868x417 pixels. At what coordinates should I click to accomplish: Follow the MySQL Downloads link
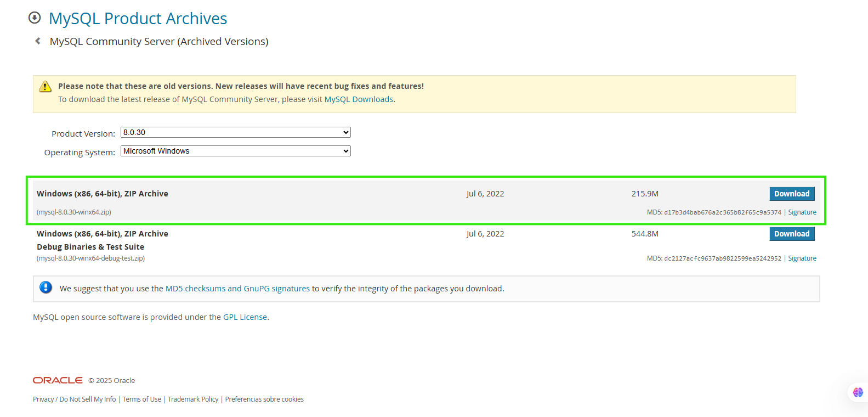click(359, 99)
